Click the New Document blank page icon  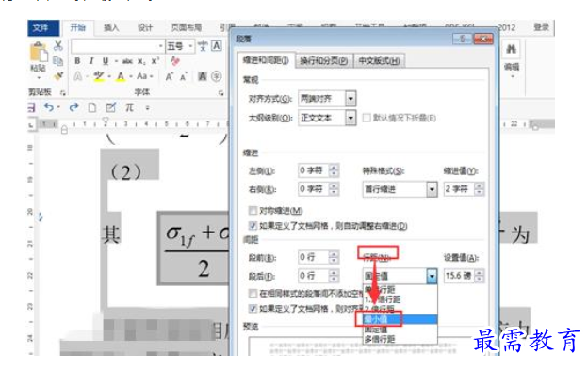tap(92, 108)
